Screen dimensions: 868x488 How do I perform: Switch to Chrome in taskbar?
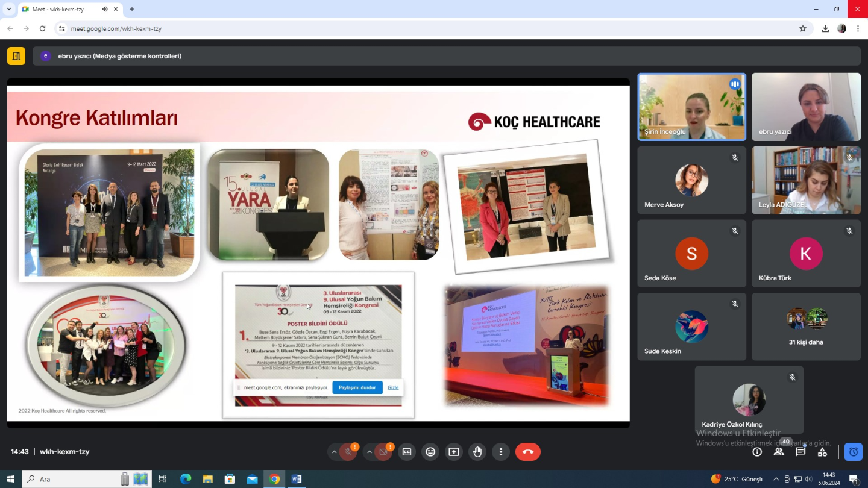274,479
